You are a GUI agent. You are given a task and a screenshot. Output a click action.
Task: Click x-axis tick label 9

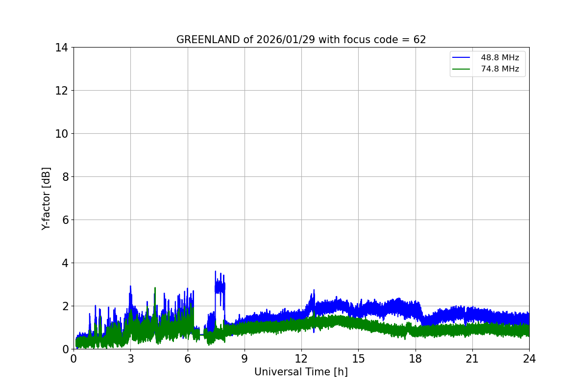tap(245, 359)
